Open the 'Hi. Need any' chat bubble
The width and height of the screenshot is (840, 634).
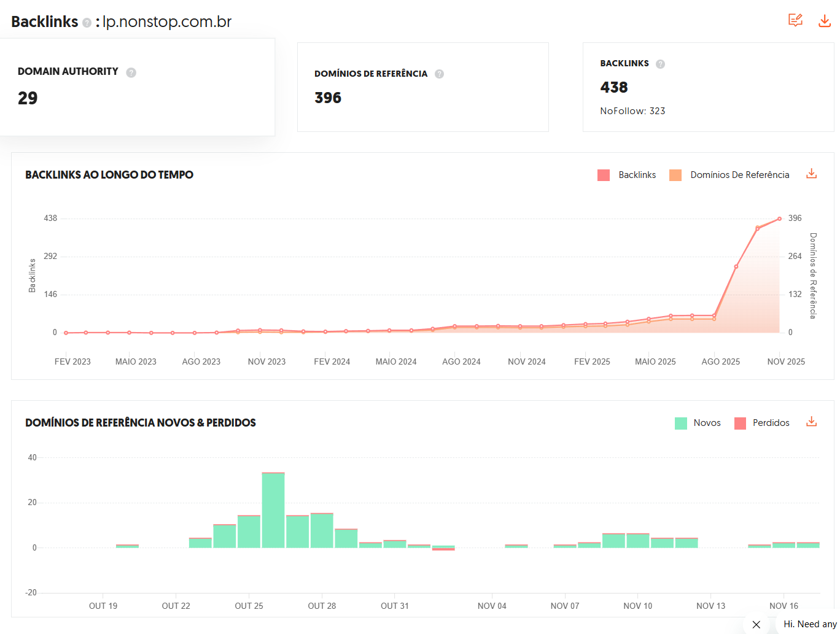(x=809, y=624)
